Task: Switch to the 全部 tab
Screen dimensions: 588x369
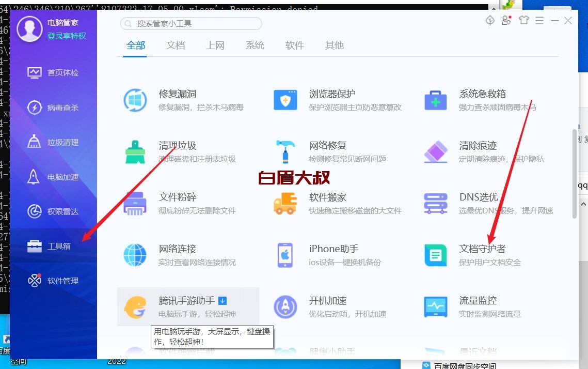Action: [x=135, y=45]
